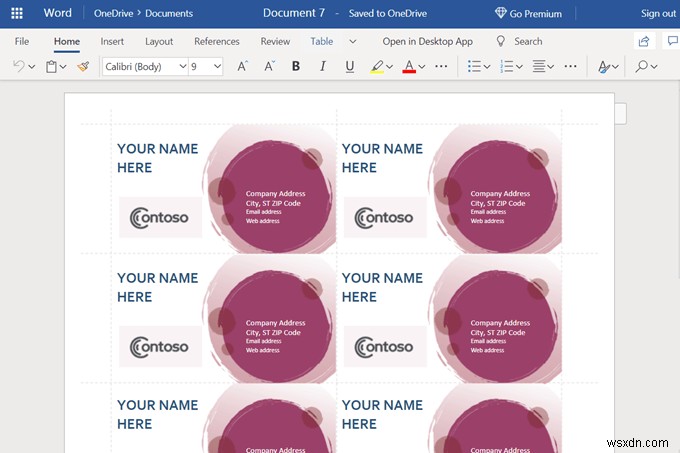Click the Share icon
Screen dimensions: 680x453
645,41
